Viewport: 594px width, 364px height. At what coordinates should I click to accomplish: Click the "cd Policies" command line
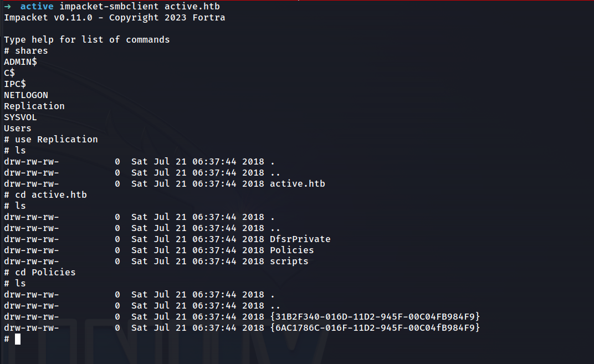(x=45, y=273)
